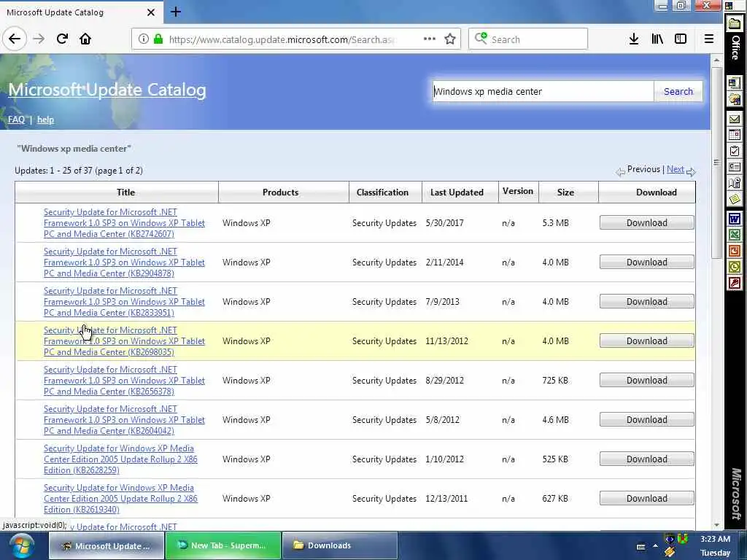The width and height of the screenshot is (747, 560).
Task: Bookmark this page with the star icon
Action: [449, 39]
